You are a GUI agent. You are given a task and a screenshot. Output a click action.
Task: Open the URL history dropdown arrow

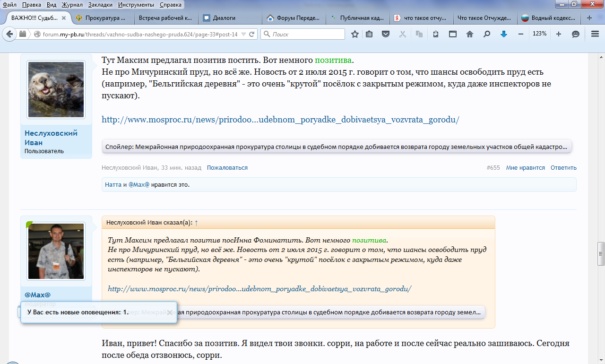point(243,34)
